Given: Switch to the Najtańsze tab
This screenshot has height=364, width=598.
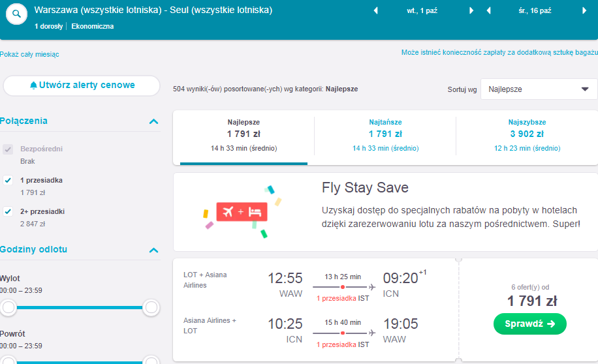Looking at the screenshot, I should tap(385, 135).
